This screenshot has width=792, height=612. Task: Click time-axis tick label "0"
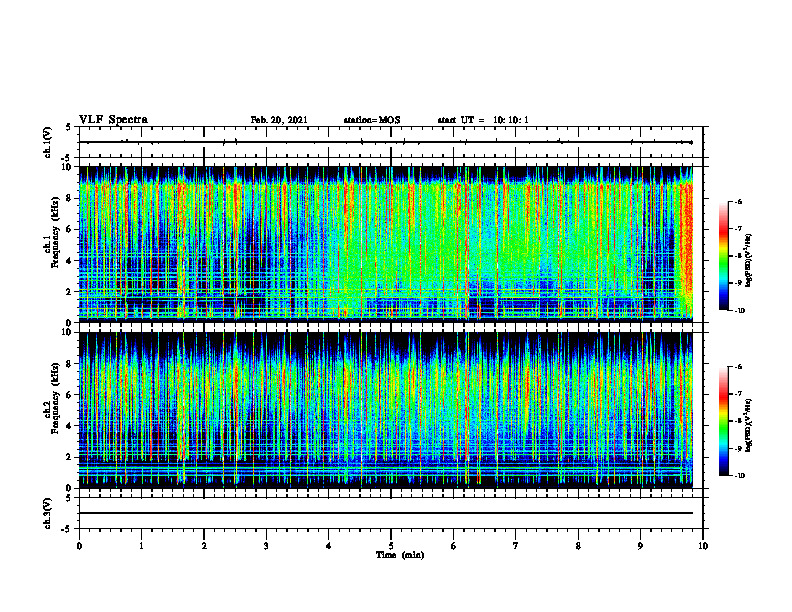point(79,546)
